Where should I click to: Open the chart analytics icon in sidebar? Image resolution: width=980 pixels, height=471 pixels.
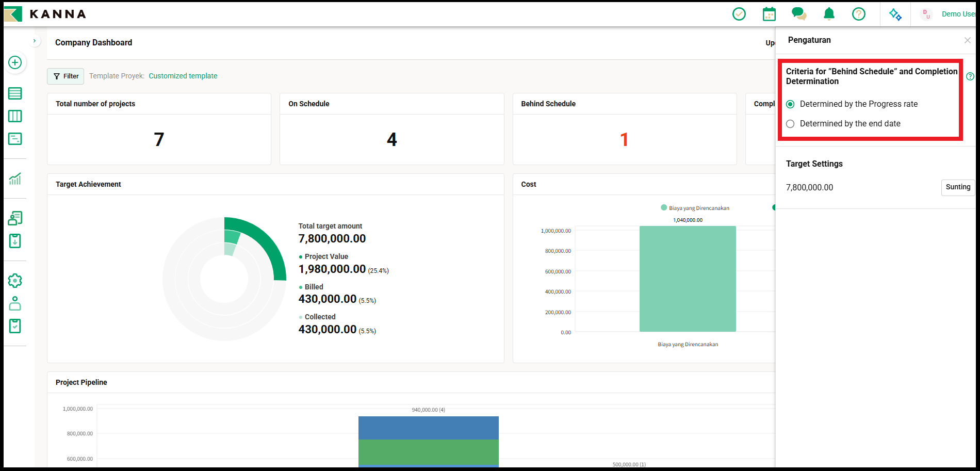click(x=15, y=179)
